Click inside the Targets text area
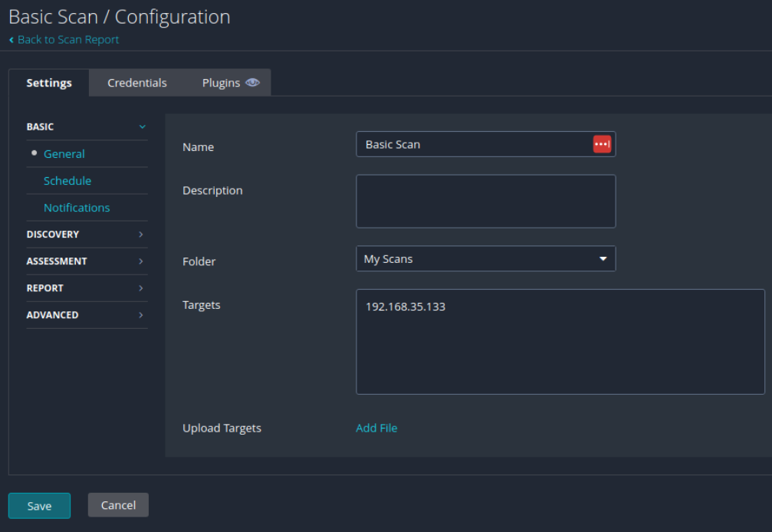Image resolution: width=772 pixels, height=532 pixels. [x=560, y=342]
